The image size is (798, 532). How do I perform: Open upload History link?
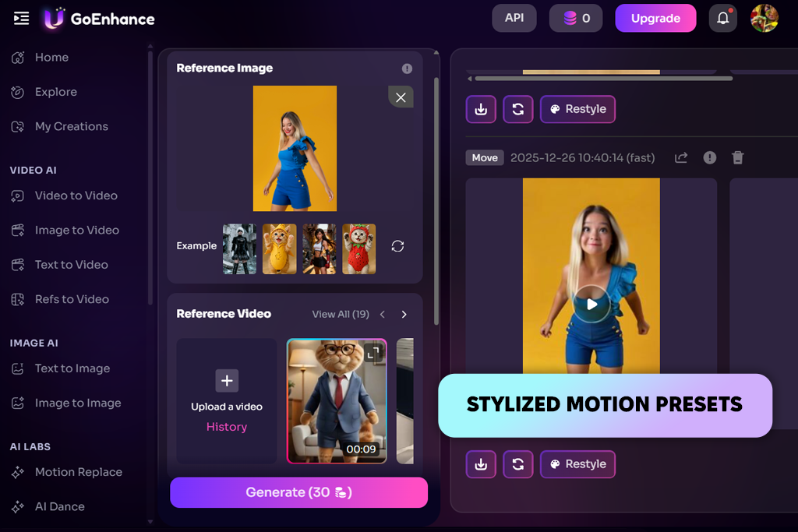pos(227,427)
